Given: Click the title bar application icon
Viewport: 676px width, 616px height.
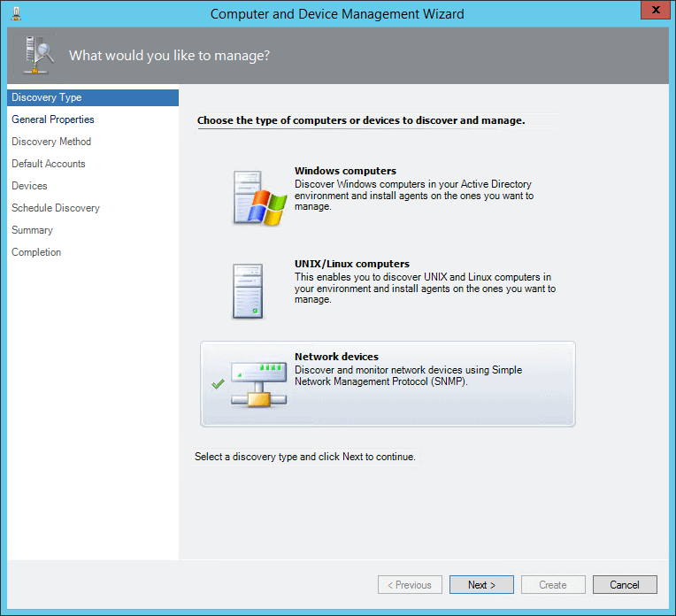Looking at the screenshot, I should tap(17, 13).
